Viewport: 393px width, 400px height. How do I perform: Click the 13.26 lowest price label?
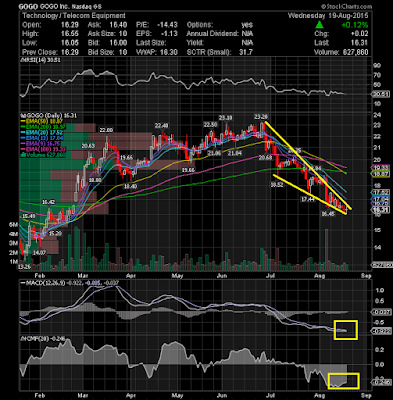coord(24,267)
